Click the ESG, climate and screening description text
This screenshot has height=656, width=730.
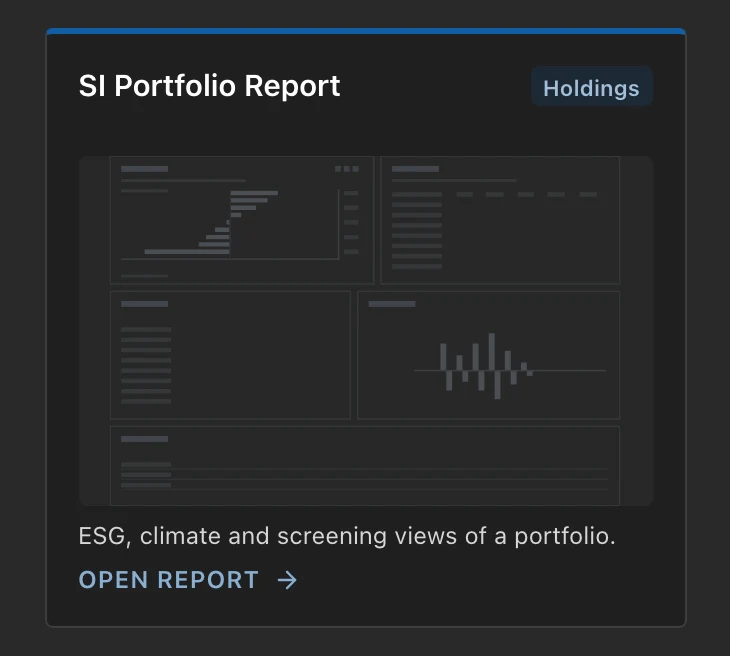click(x=347, y=536)
